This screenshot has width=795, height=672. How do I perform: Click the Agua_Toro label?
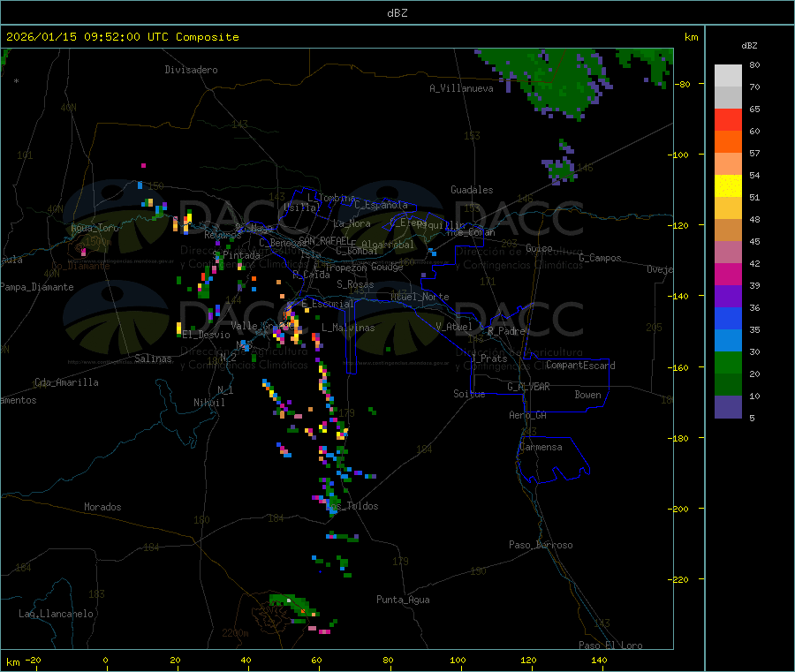(x=95, y=228)
